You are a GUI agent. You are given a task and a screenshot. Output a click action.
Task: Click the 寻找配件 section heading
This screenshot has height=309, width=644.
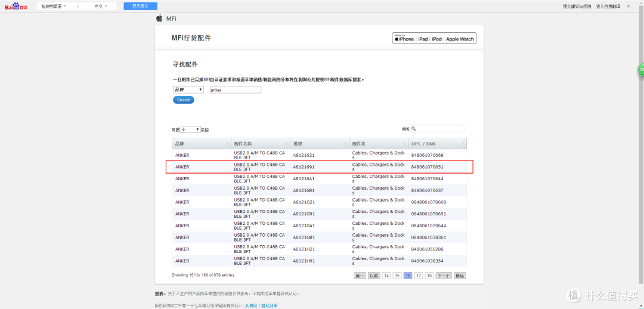coord(185,64)
